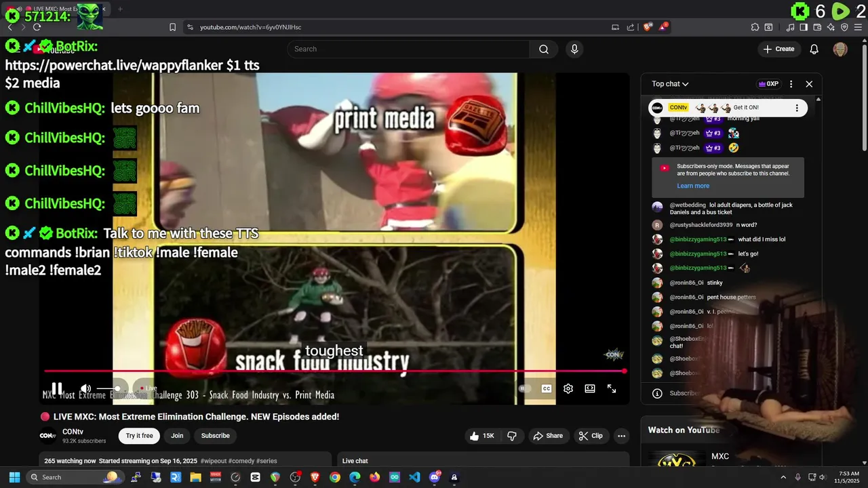Open the CONtv channel name link

tap(73, 432)
